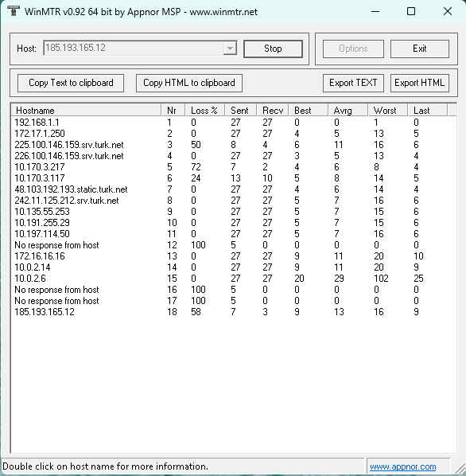
Task: Click the 24 loss value on hop 6
Action: tap(196, 178)
